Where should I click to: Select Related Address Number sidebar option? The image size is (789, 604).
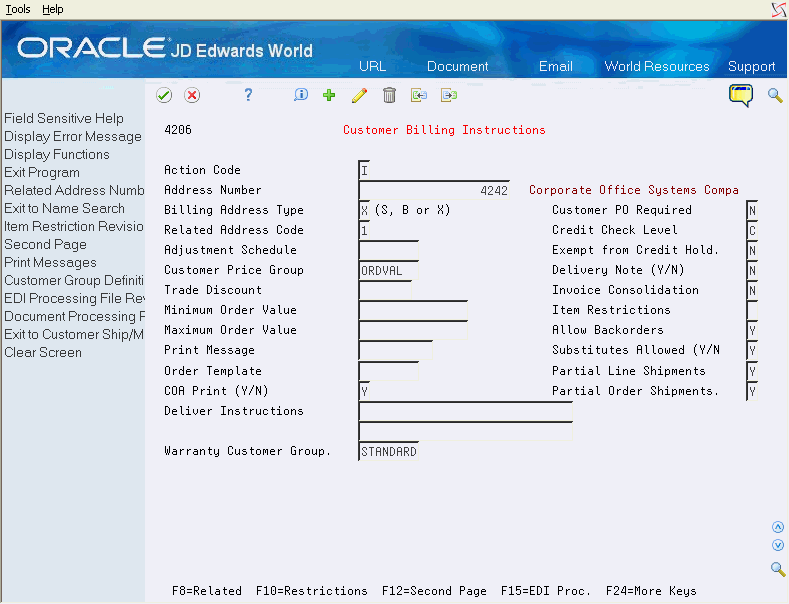tap(74, 190)
